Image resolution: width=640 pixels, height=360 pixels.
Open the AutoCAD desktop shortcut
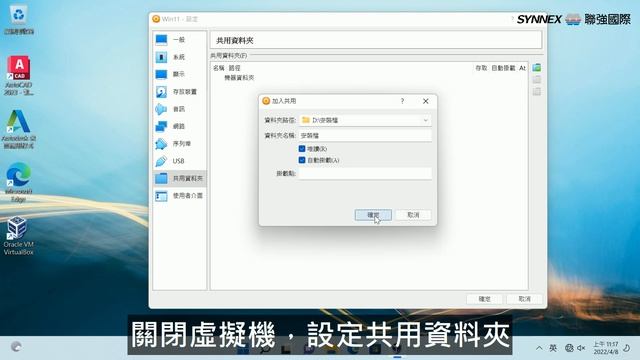19,76
